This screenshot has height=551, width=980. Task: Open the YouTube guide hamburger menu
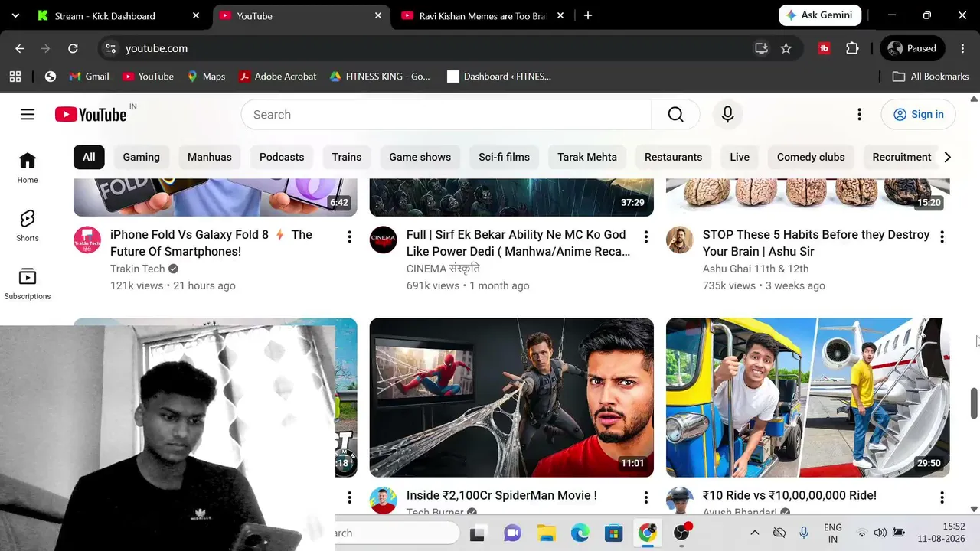coord(28,114)
